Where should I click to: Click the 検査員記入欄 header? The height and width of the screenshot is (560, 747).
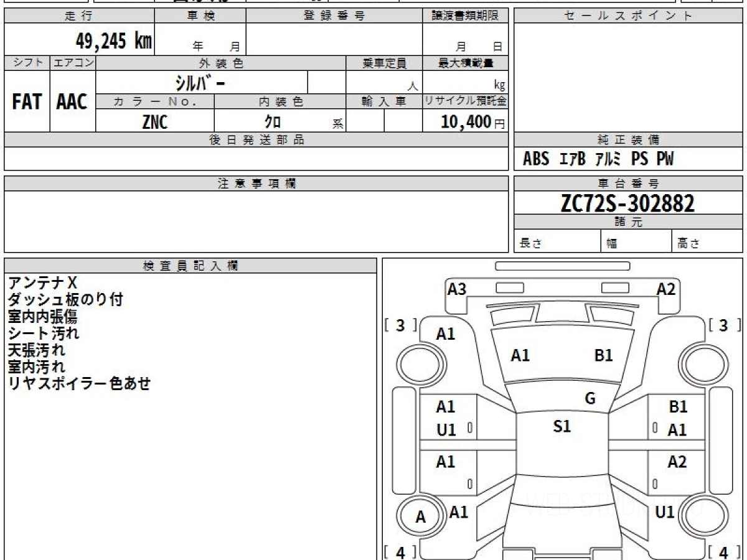click(190, 266)
